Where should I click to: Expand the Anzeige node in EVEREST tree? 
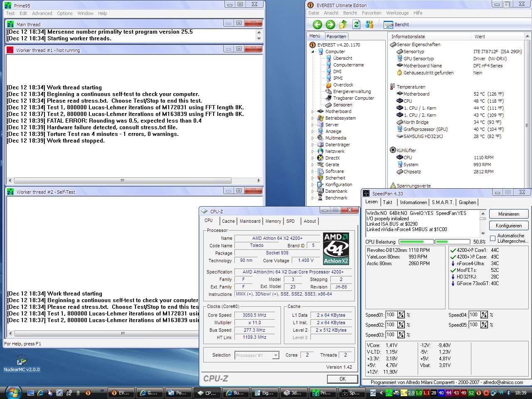pos(313,131)
